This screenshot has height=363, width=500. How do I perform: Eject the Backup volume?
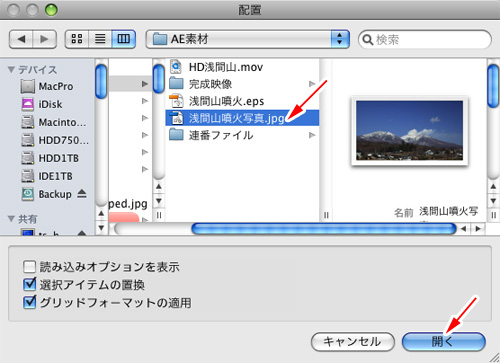(x=82, y=194)
